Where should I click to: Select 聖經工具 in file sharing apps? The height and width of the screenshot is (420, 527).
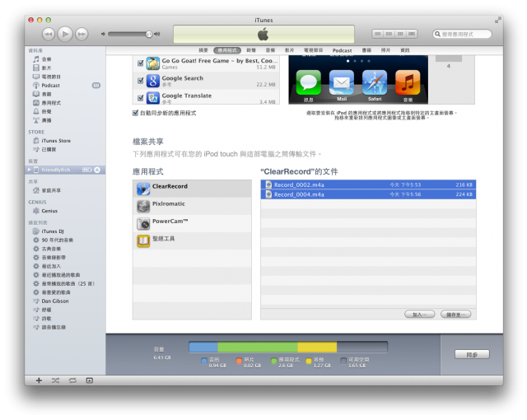coord(192,241)
